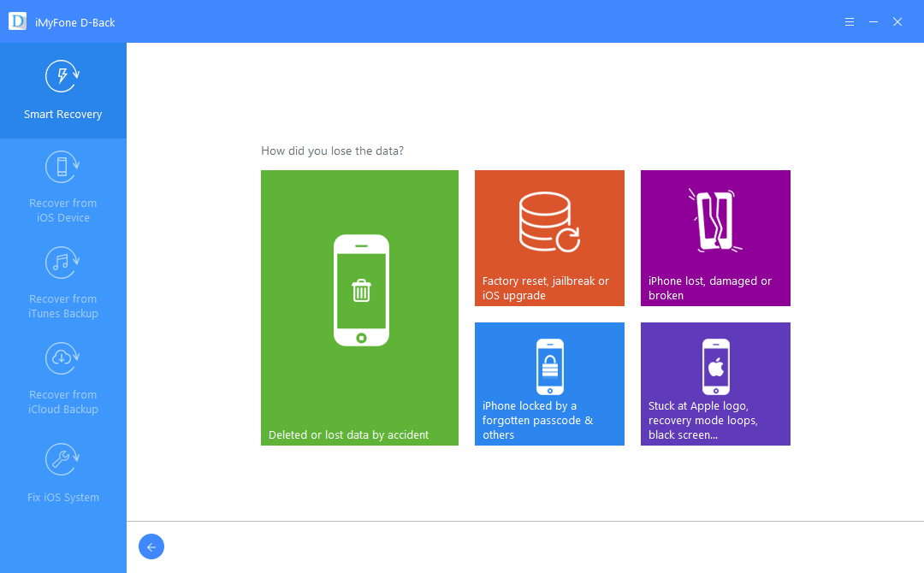Click the trash phone icon on green tile
924x573 pixels.
tap(359, 291)
